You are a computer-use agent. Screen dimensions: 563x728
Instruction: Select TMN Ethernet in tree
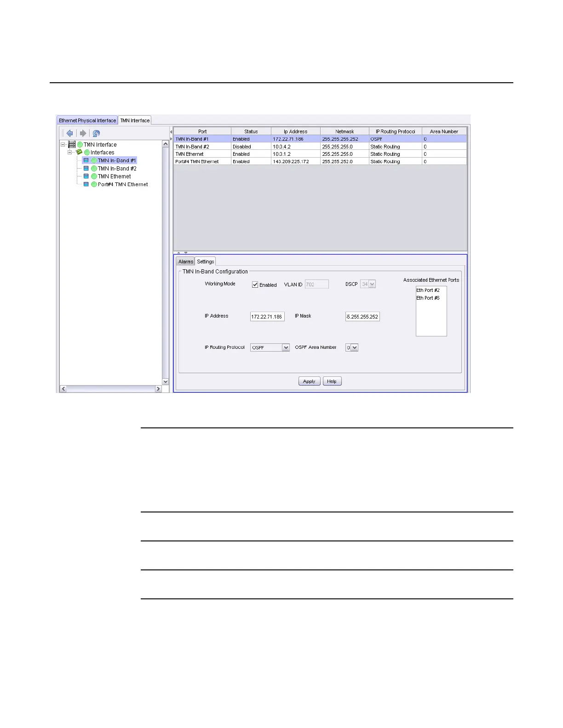point(114,176)
